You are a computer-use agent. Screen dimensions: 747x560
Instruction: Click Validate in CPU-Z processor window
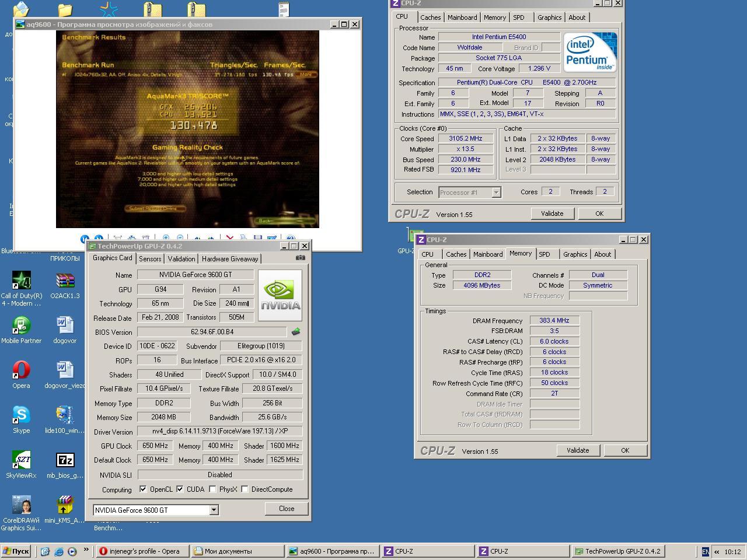tap(552, 213)
